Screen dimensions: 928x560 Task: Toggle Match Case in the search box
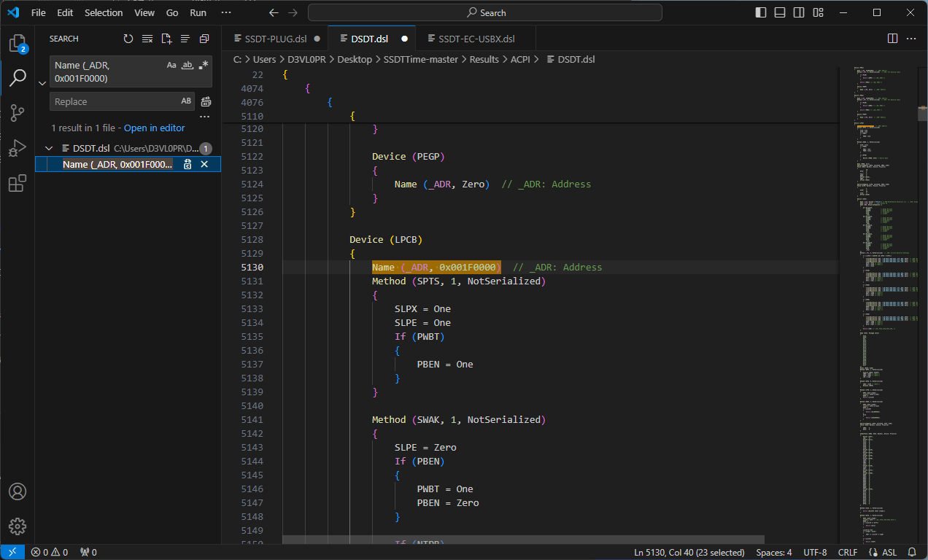tap(171, 65)
